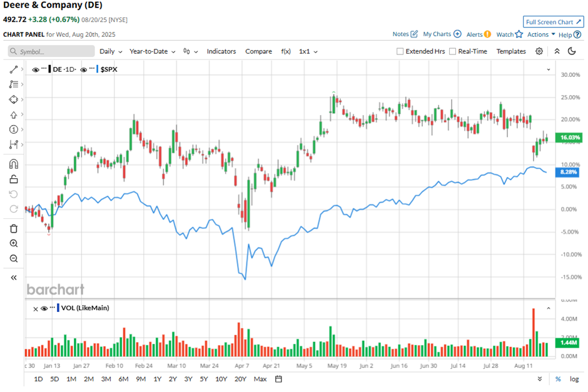Toggle percent scale mode
Image resolution: width=588 pixels, height=392 pixels.
coord(558,379)
